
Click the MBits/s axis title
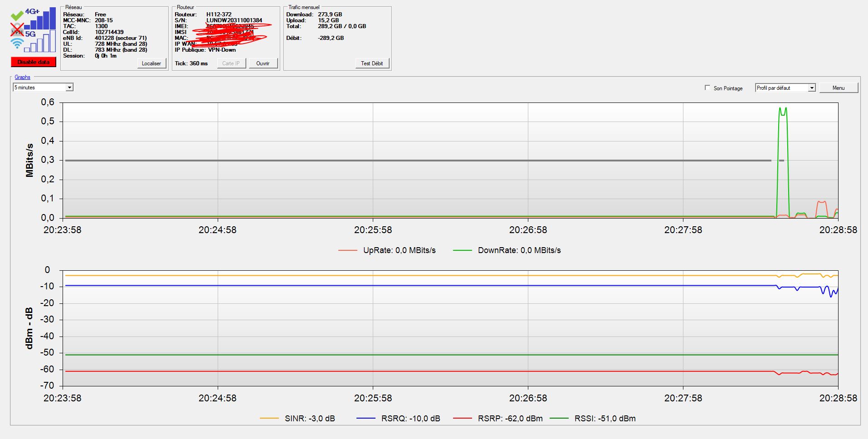pyautogui.click(x=30, y=160)
